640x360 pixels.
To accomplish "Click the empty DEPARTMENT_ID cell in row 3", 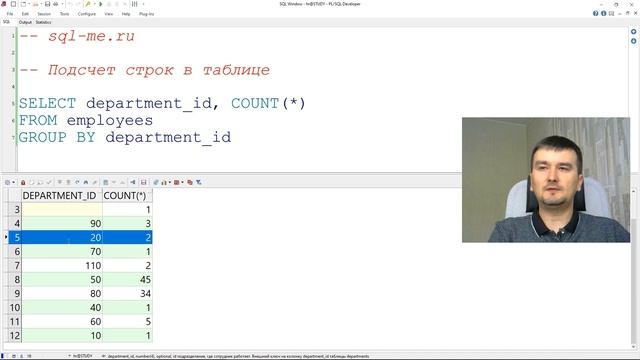I will click(62, 209).
